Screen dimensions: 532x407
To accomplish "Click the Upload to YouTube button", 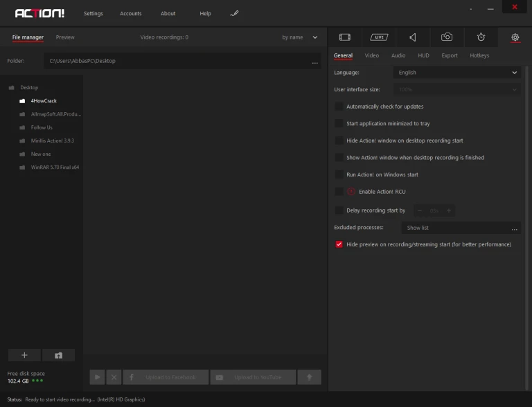I will (x=253, y=377).
